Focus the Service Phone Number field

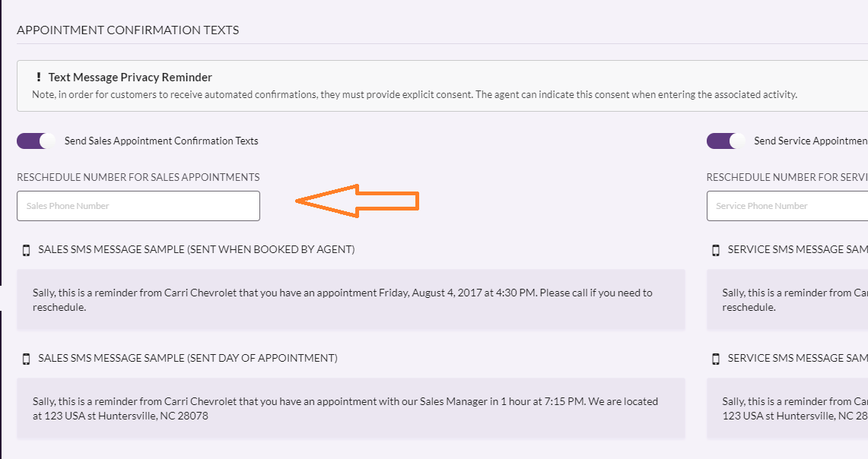pyautogui.click(x=787, y=206)
